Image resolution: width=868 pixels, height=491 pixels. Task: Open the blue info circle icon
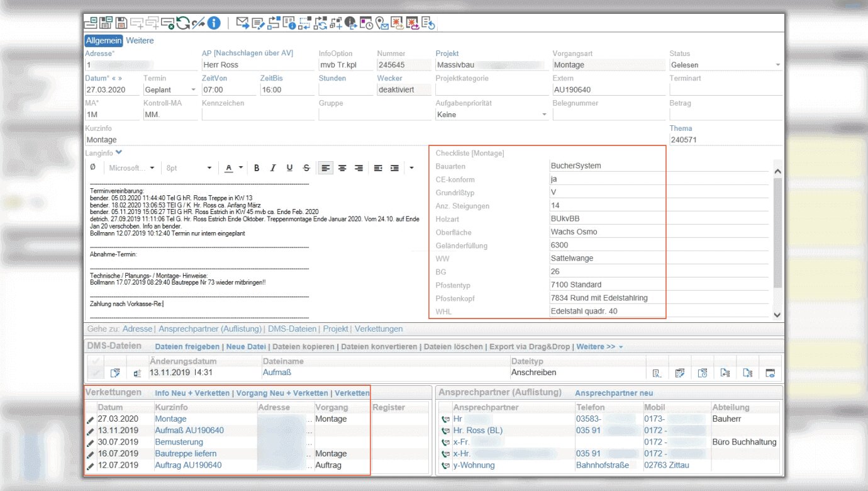[x=214, y=23]
